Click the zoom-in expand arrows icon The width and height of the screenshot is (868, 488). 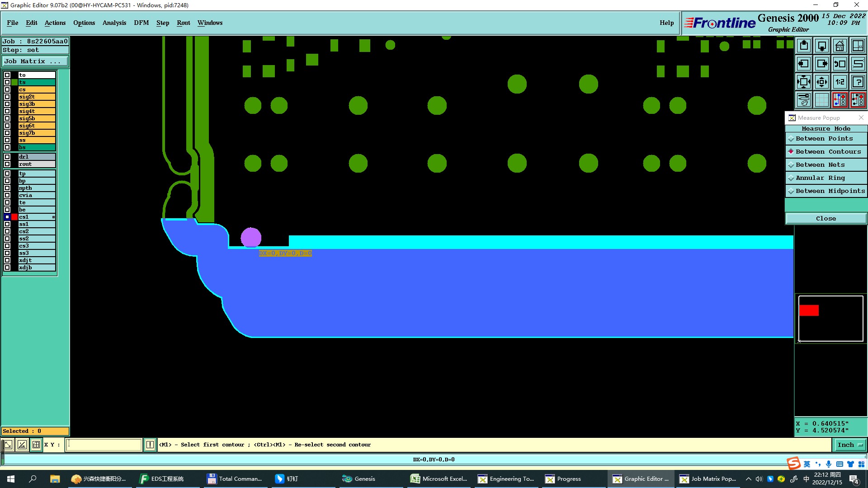click(x=804, y=82)
